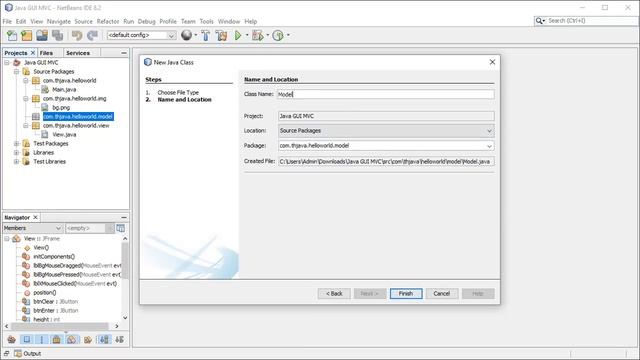Click the New File toolbar icon

(x=11, y=36)
